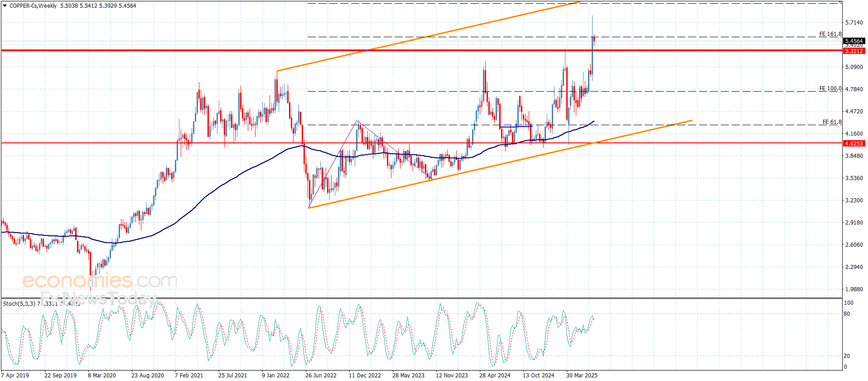Viewport: 868px width, 381px height.
Task: Click the FE 61.8 Fibonacci expansion label
Action: pos(832,122)
